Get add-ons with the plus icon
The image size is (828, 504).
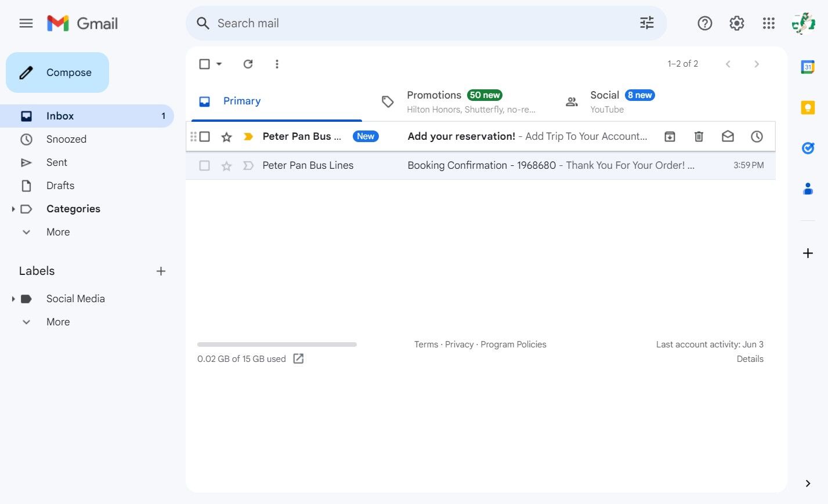click(808, 253)
